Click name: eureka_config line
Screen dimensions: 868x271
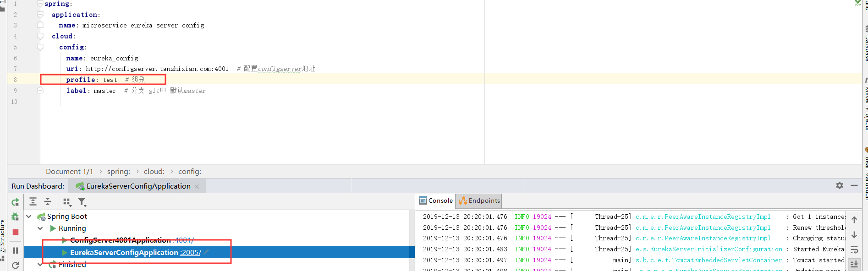point(102,58)
